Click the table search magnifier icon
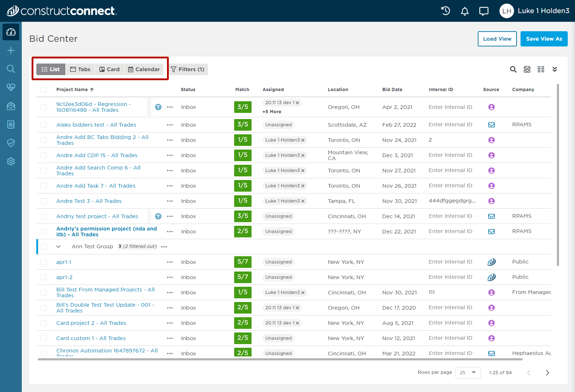Screen dimensions: 575x392 [513, 69]
